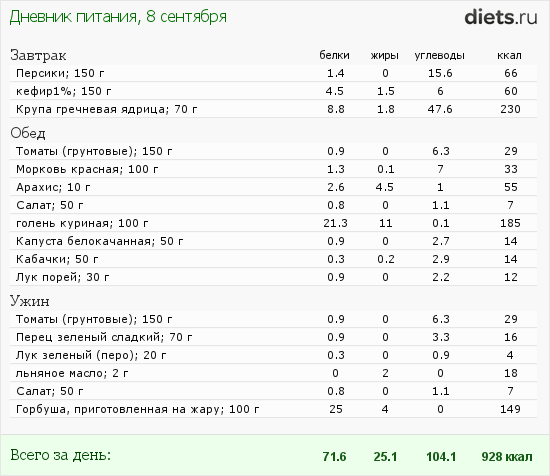Select row 'Перец зеленый сладкий; 70 г'

click(274, 337)
